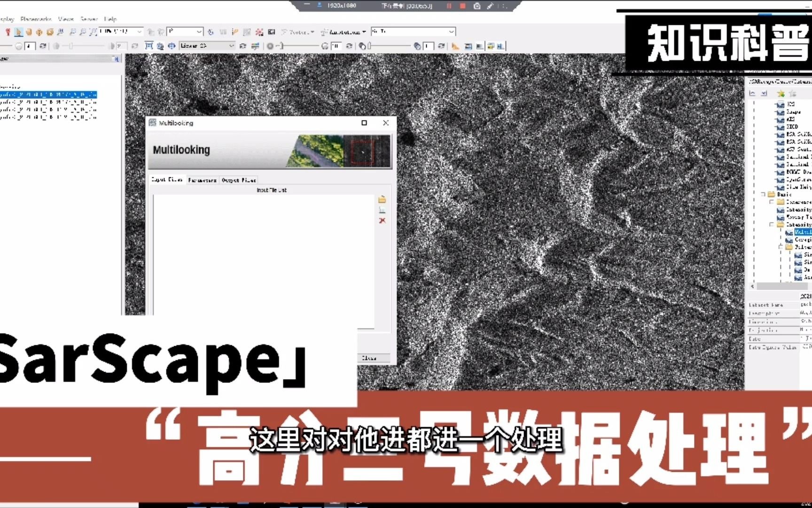Pause the screen recording
812x508 pixels.
[449, 6]
